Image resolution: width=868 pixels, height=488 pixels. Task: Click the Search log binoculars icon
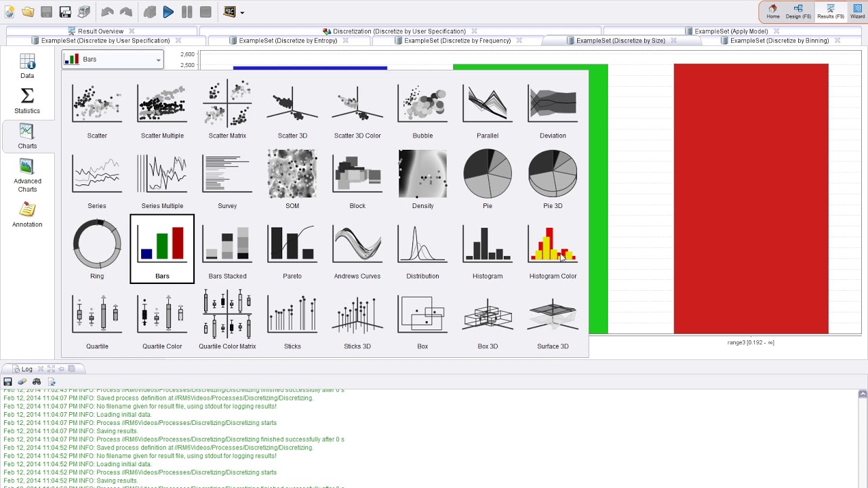(x=37, y=382)
